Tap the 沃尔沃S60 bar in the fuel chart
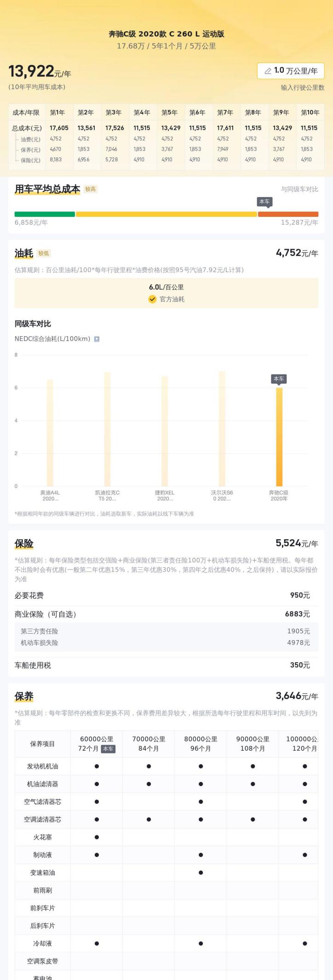 tap(222, 428)
